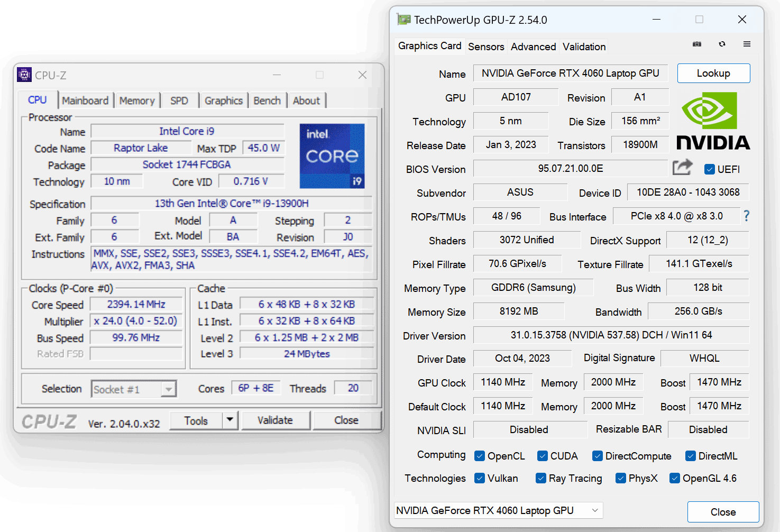Switch to the Advanced tab in GPU-Z
Image resolution: width=780 pixels, height=532 pixels.
tap(533, 47)
